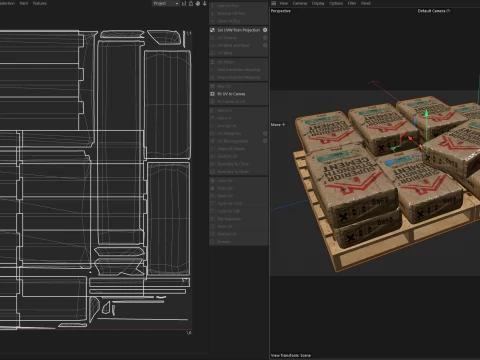Open the Display menu in 3D viewport
This screenshot has width=480, height=360.
coord(318,3)
